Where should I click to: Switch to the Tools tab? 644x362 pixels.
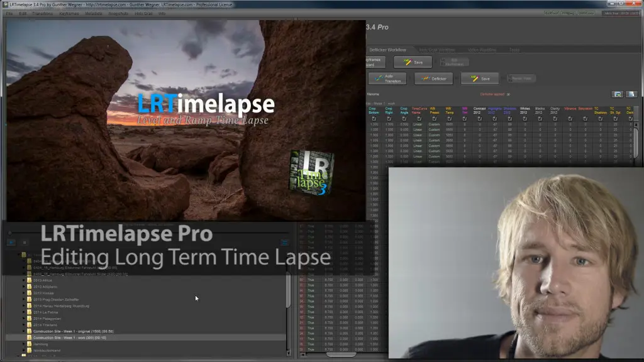514,50
